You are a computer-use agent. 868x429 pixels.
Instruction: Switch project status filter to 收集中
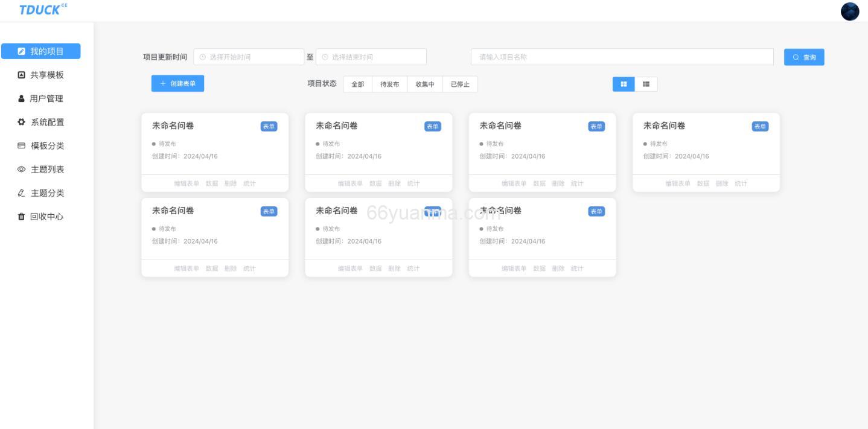pyautogui.click(x=424, y=84)
